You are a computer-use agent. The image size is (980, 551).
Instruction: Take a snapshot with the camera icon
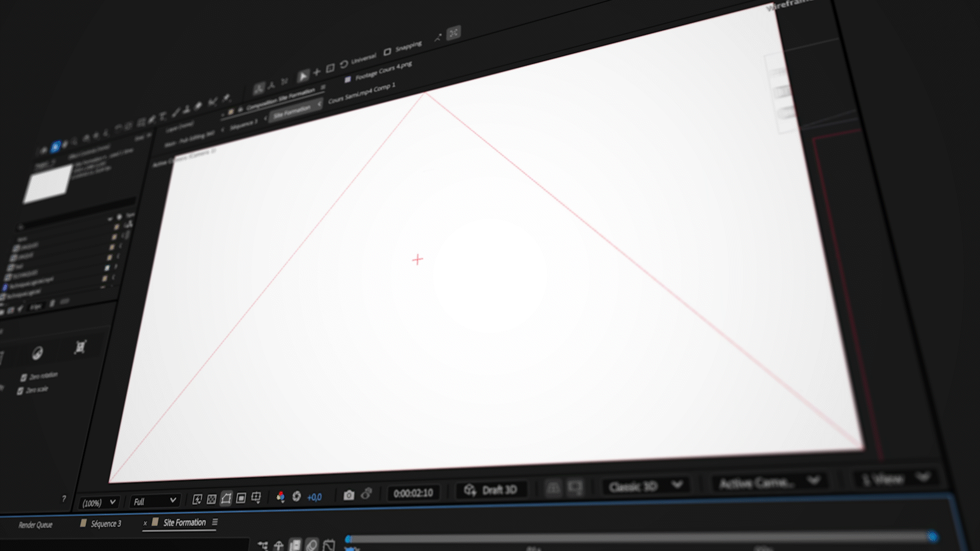[349, 495]
